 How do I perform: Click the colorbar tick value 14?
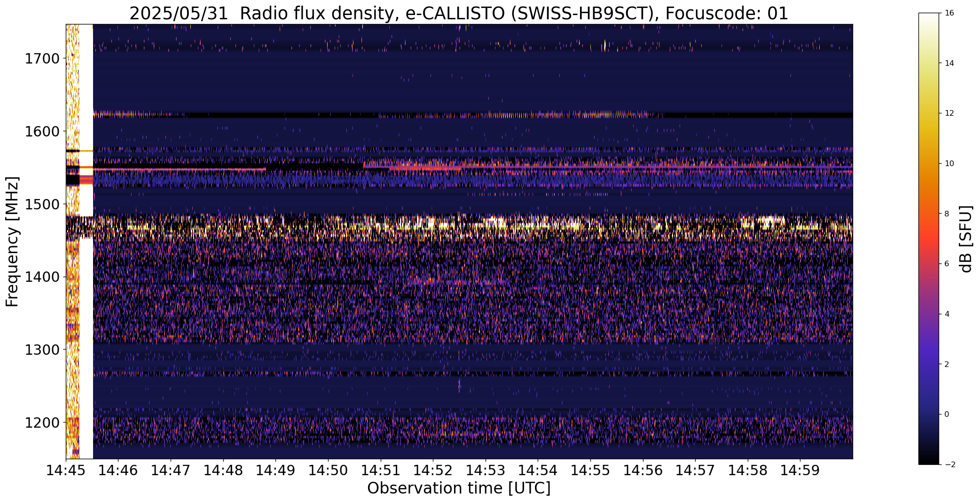click(x=949, y=63)
